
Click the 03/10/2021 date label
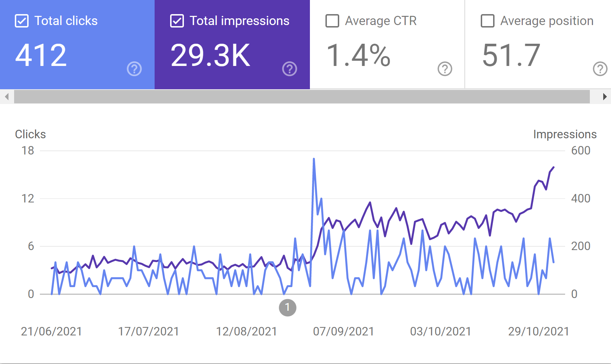441,332
